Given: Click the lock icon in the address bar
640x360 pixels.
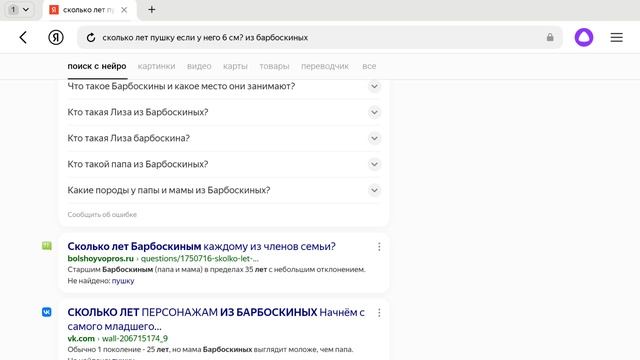Looking at the screenshot, I should click(x=550, y=38).
